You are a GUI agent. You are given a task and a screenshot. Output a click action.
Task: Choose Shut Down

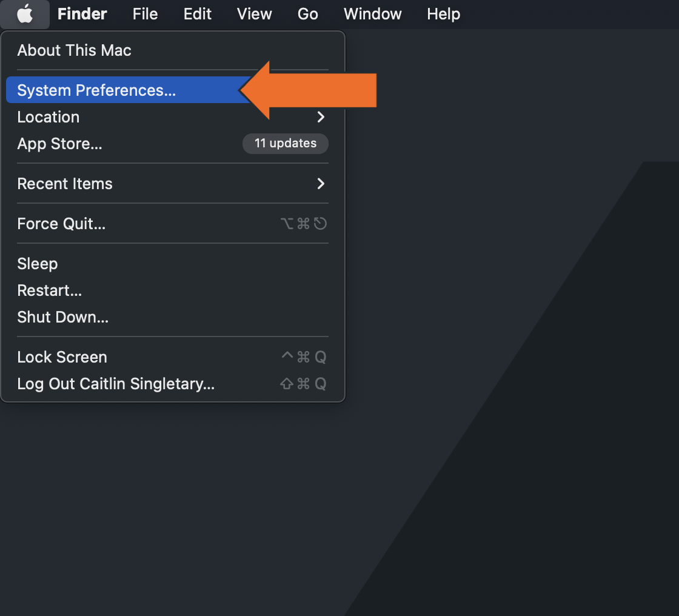pos(62,317)
